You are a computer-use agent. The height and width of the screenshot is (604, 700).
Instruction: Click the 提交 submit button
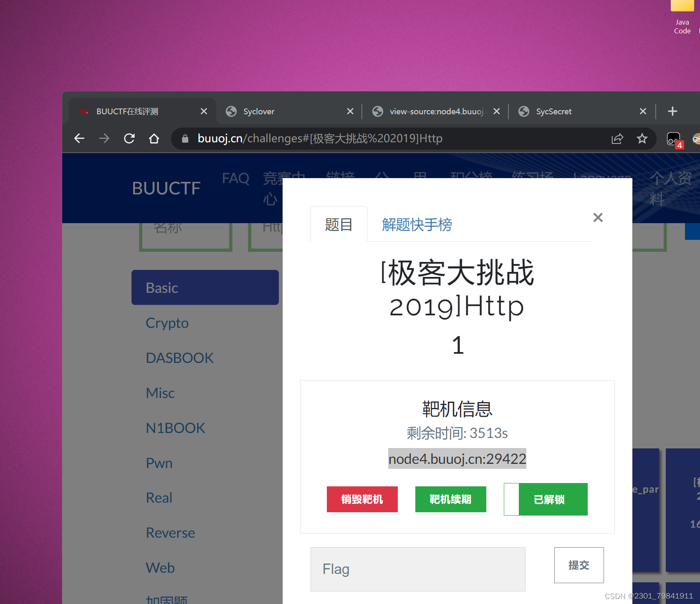579,565
